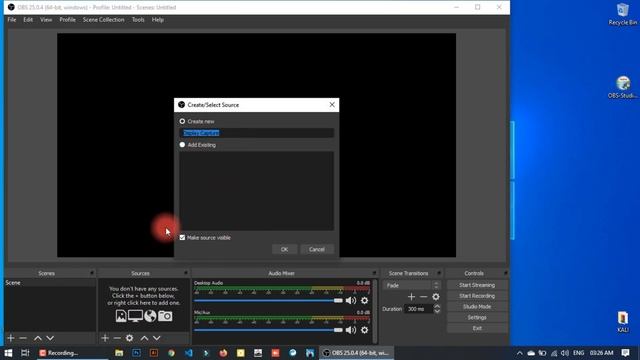Viewport: 640px width, 360px height.
Task: Open Profile menu
Action: point(67,20)
